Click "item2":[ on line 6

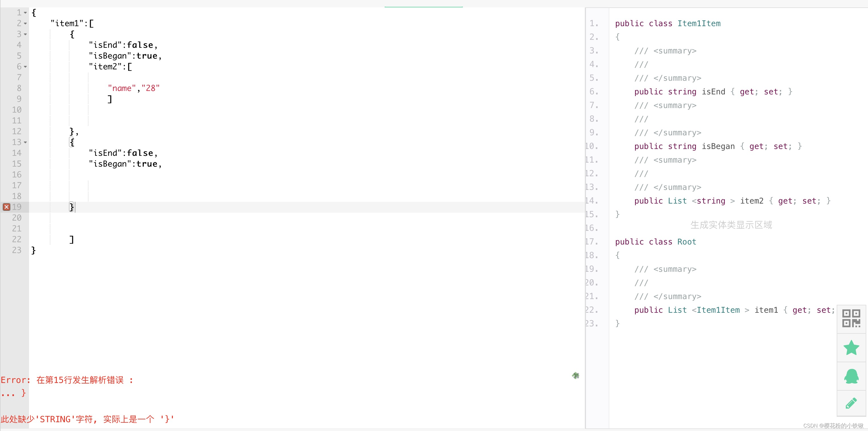tap(110, 66)
